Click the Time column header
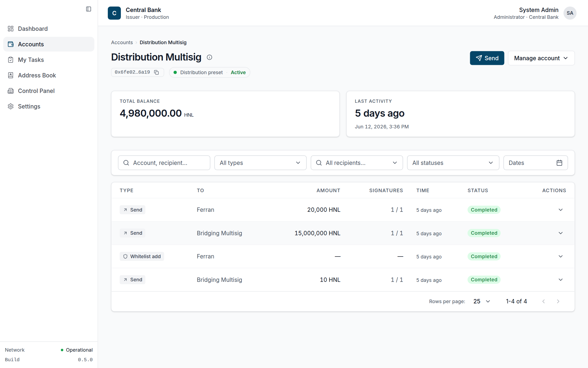The image size is (588, 368). coord(422,190)
